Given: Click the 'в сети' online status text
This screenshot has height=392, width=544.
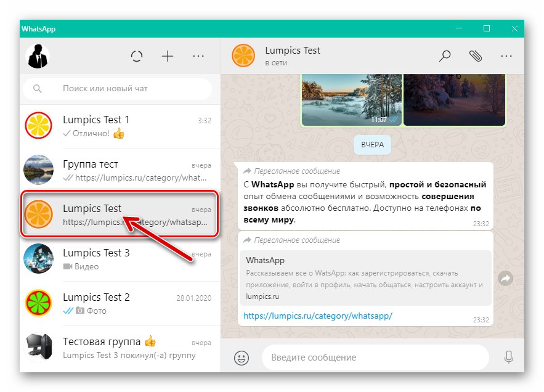Looking at the screenshot, I should [276, 63].
